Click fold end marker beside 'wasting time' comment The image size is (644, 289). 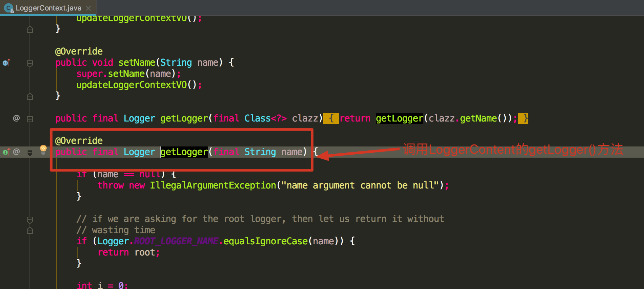tap(30, 231)
